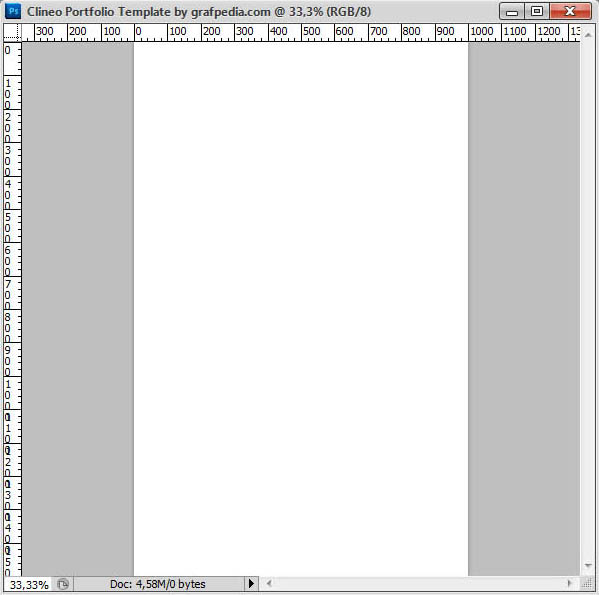The image size is (599, 595).
Task: Maximize the Clineo Portfolio Template window
Action: pyautogui.click(x=537, y=11)
